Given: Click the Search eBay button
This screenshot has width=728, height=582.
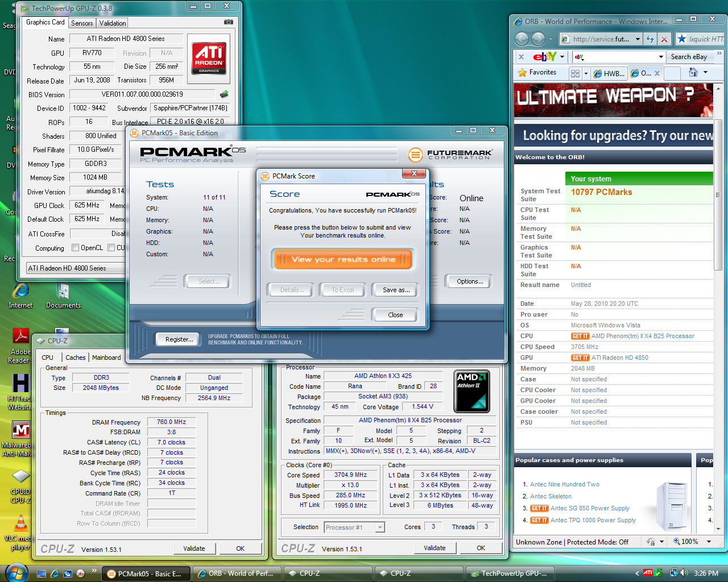Looking at the screenshot, I should 689,57.
